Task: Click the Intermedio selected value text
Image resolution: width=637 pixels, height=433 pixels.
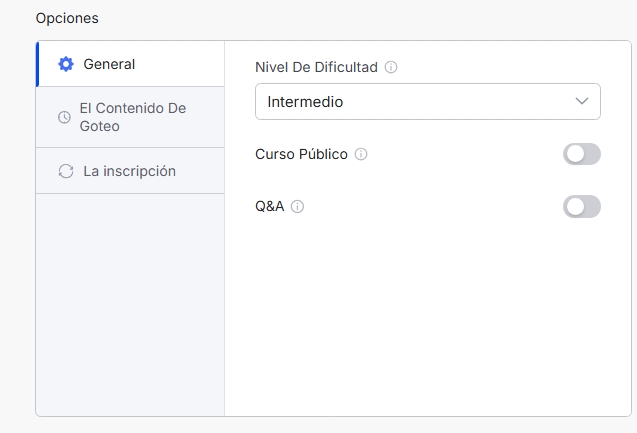Action: point(305,102)
